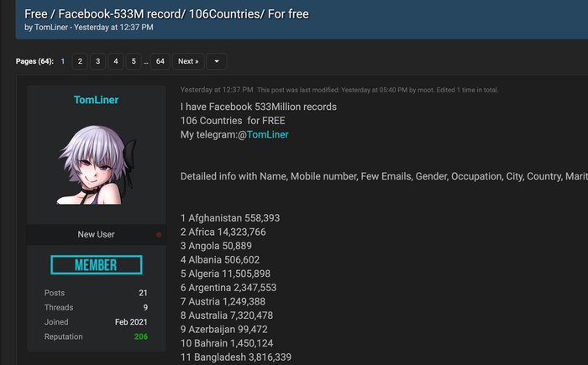Click the red offline status dot
588x365 pixels.
[159, 235]
